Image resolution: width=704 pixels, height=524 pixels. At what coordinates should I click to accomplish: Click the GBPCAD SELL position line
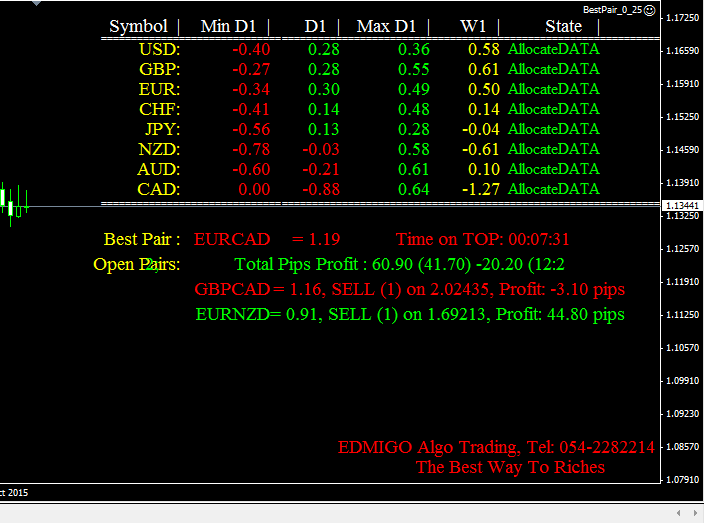tap(409, 290)
